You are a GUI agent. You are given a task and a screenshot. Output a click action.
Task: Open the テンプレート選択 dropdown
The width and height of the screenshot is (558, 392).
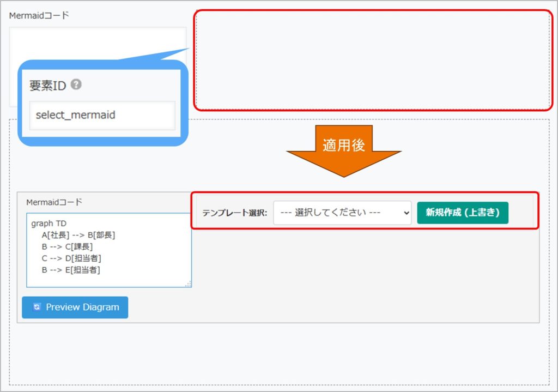tap(342, 213)
